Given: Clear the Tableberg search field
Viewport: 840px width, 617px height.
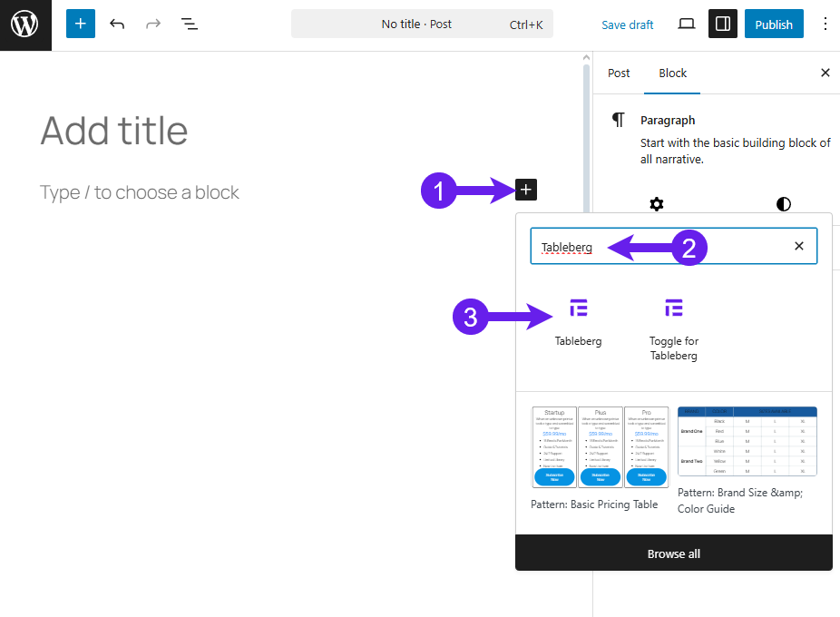Looking at the screenshot, I should 799,246.
